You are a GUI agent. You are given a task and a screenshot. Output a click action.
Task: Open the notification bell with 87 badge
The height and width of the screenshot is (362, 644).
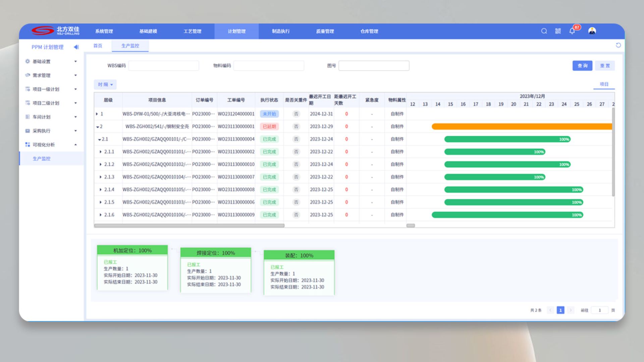pos(572,31)
